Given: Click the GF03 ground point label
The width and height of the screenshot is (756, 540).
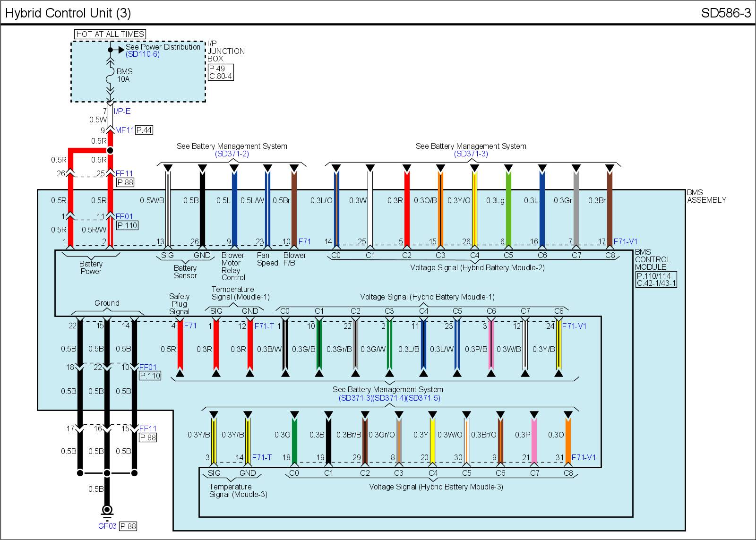Looking at the screenshot, I should coord(107,526).
